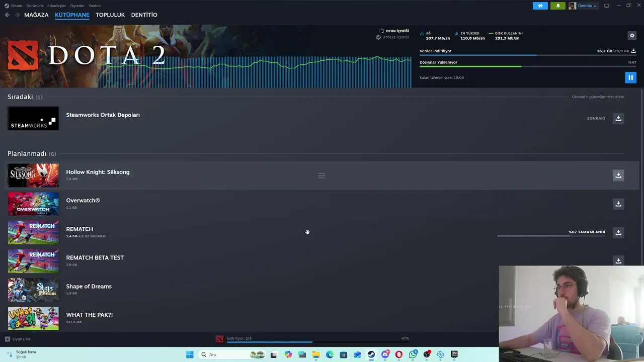Switch to the KÜTÜPHANE tab
644x362 pixels.
[x=72, y=15]
